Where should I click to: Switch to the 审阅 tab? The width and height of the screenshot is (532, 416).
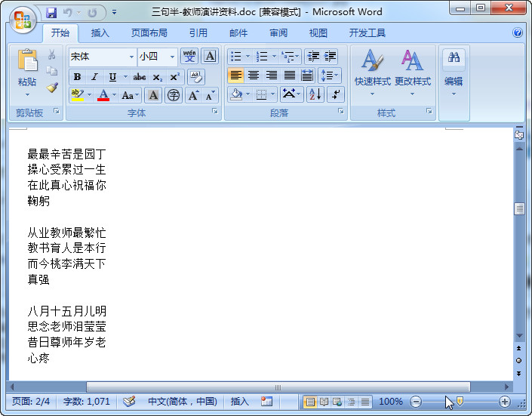pos(278,33)
